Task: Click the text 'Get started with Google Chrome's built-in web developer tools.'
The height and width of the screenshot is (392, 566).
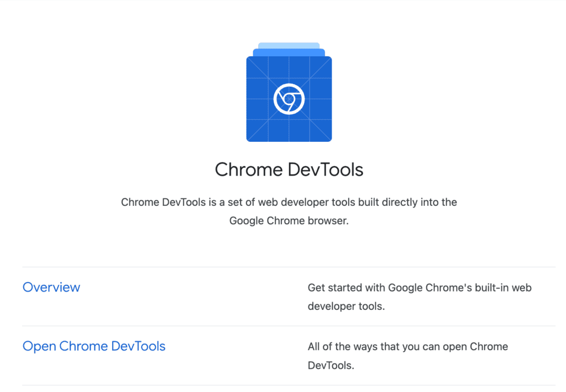Action: coord(420,297)
